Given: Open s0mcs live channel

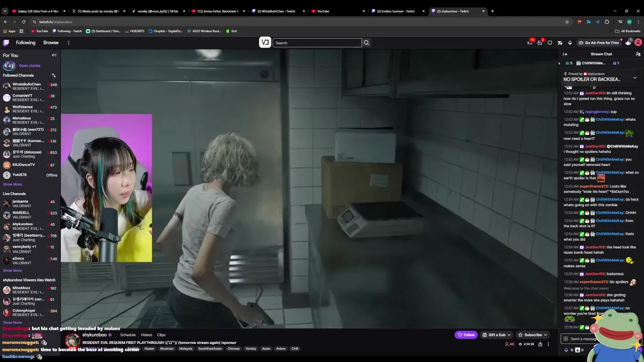Looking at the screenshot, I should (x=30, y=260).
